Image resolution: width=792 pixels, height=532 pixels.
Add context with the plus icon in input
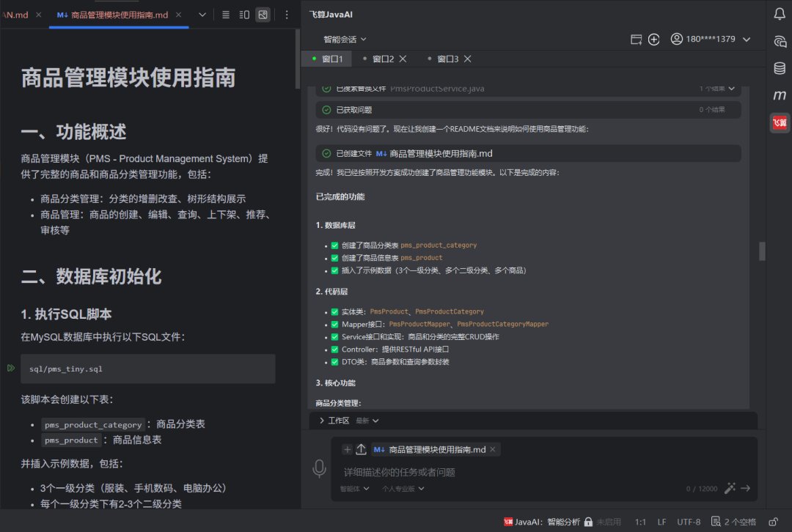pyautogui.click(x=347, y=449)
